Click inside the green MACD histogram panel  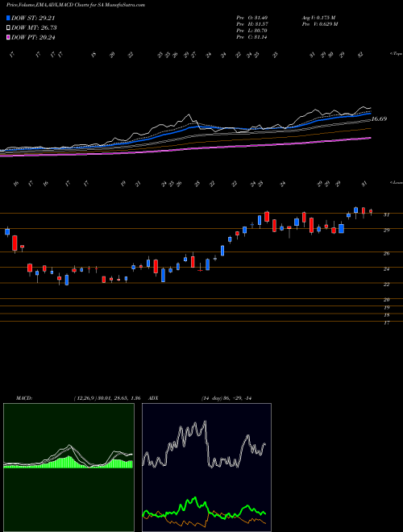coord(69,468)
